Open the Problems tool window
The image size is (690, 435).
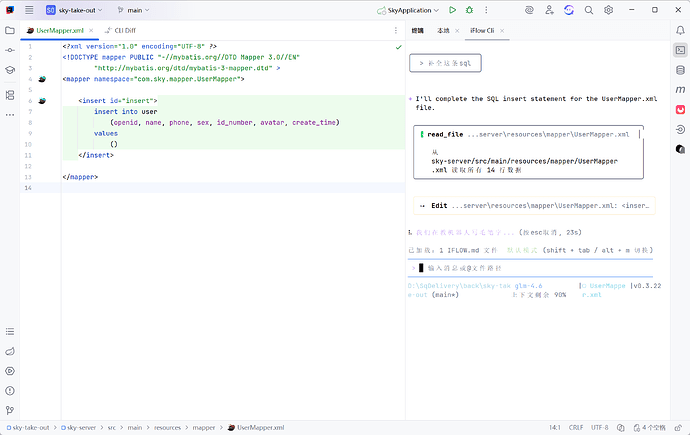[10, 389]
